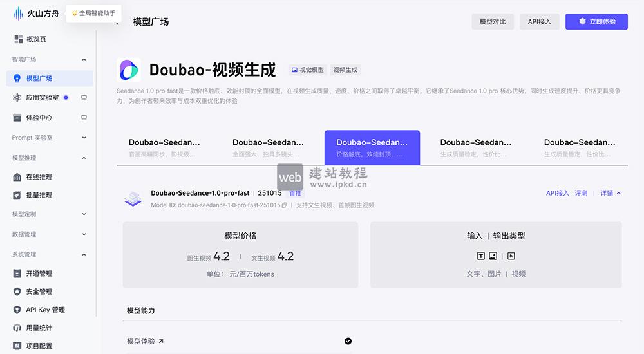Click the video output type icon
This screenshot has width=644, height=354.
click(511, 256)
